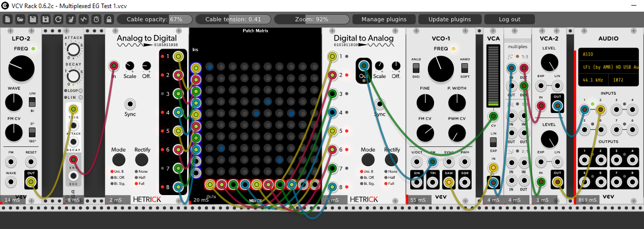Click the LFO-2 WAVE knob
The width and height of the screenshot is (644, 229).
tap(15, 103)
